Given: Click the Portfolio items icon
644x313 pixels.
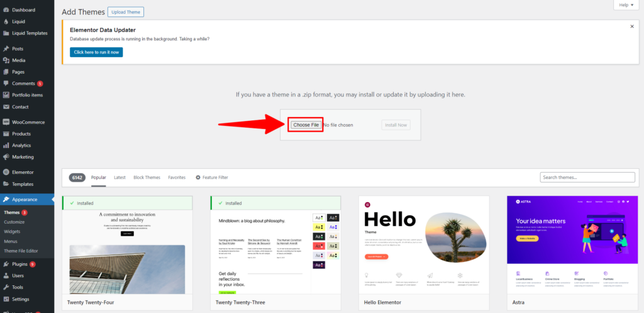Looking at the screenshot, I should coord(6,95).
